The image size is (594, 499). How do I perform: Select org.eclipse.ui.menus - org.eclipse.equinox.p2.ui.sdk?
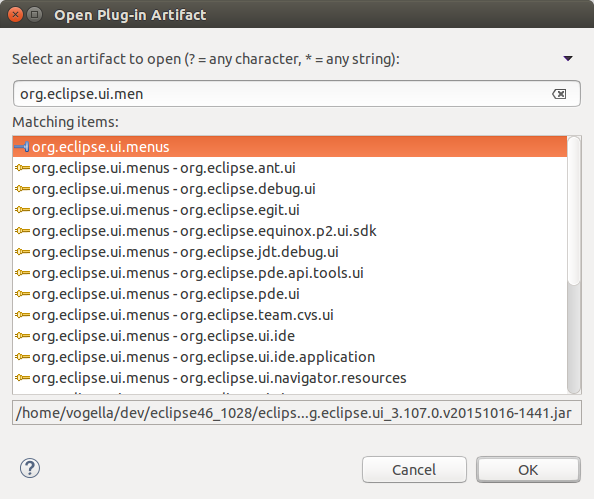[x=290, y=231]
